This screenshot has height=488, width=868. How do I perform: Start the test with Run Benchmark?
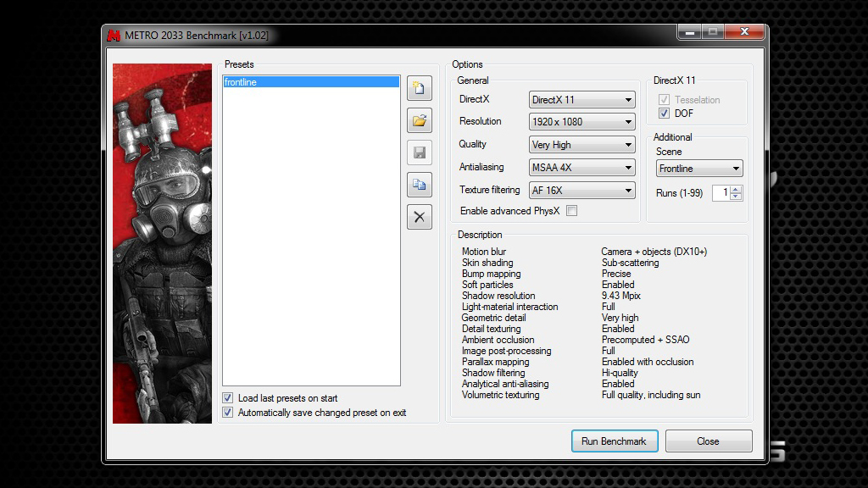pyautogui.click(x=615, y=441)
